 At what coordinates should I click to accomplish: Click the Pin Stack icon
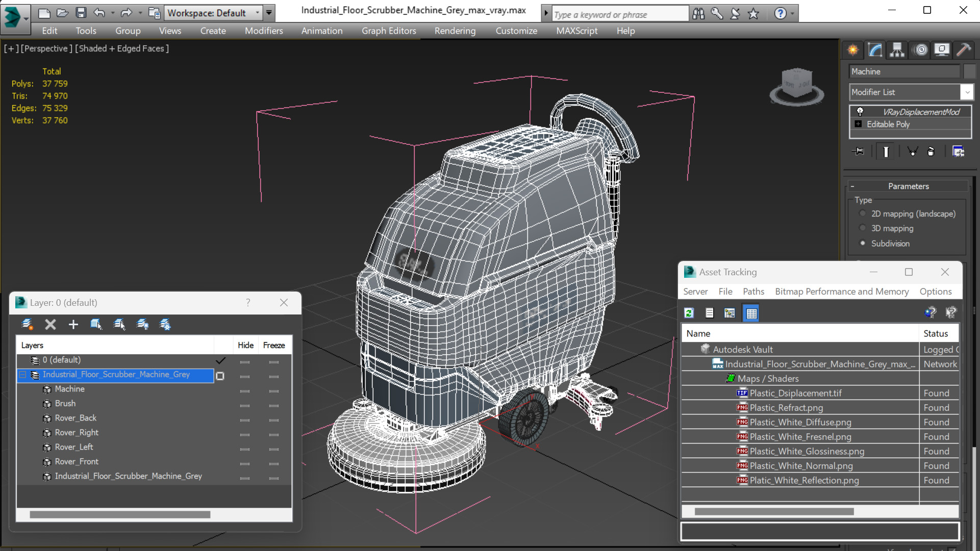[x=859, y=151]
